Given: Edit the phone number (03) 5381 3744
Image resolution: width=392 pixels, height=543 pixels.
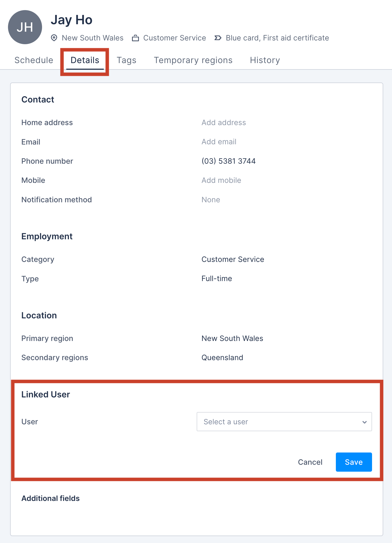Looking at the screenshot, I should pos(228,161).
